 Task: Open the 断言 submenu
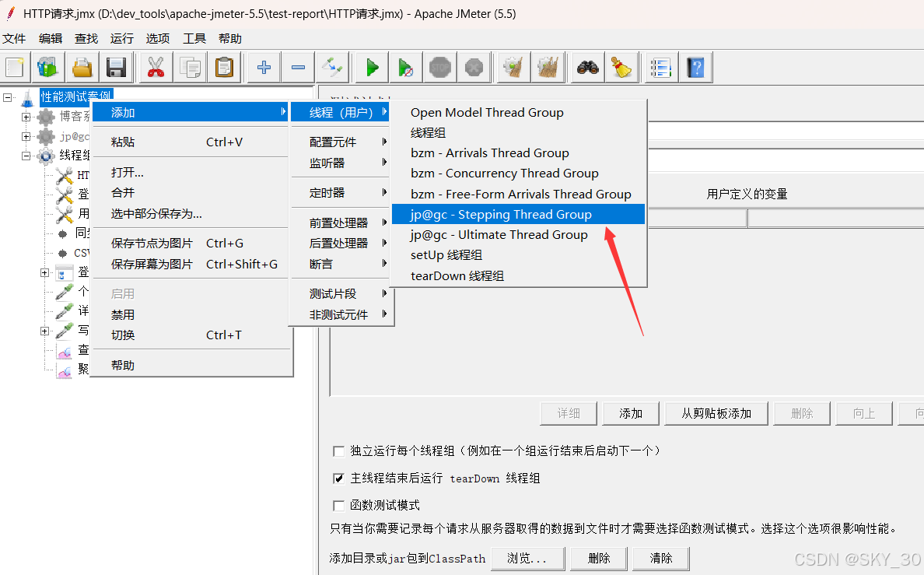[x=342, y=264]
